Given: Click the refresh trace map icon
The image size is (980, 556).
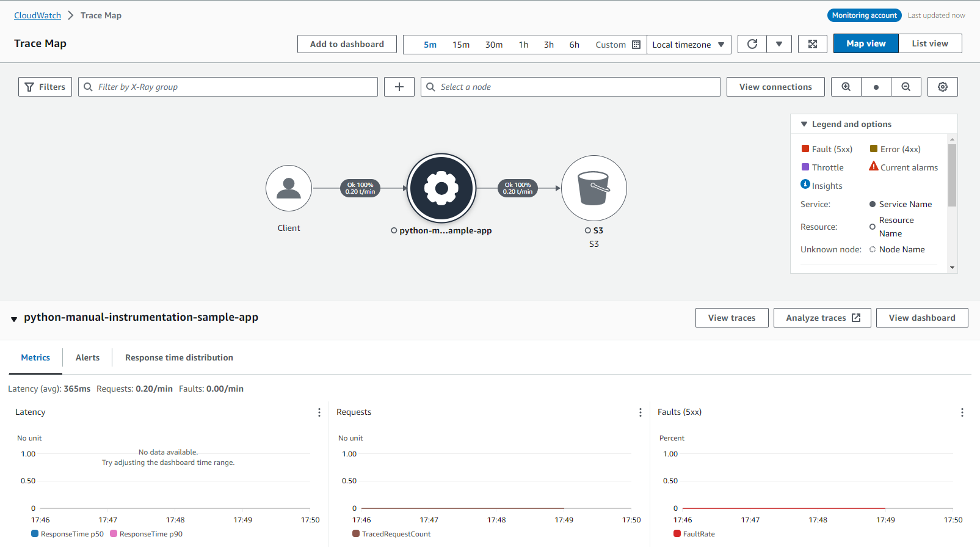Looking at the screenshot, I should tap(752, 44).
